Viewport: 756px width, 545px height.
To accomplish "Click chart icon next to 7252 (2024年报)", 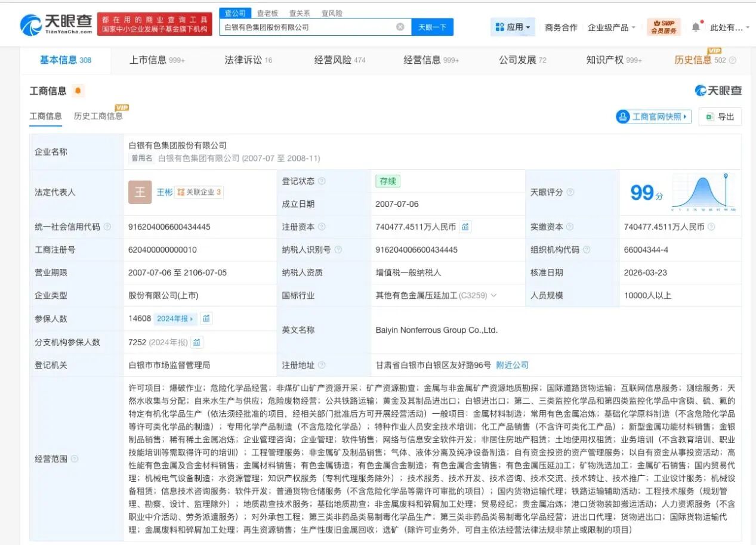I will (197, 342).
